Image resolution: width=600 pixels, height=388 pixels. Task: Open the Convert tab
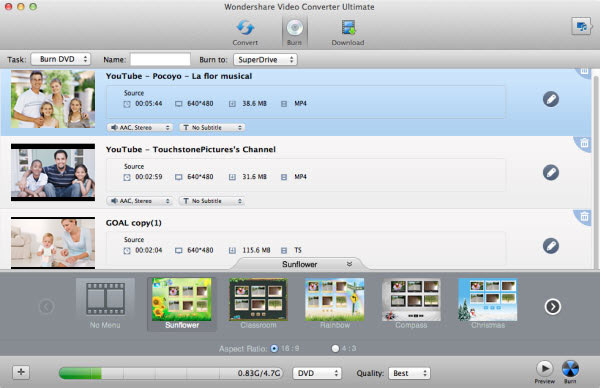coord(245,32)
